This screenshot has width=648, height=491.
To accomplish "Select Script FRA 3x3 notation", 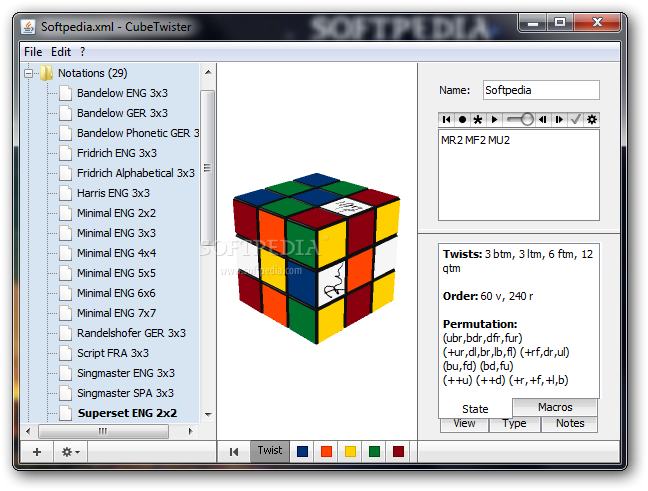I will (113, 353).
